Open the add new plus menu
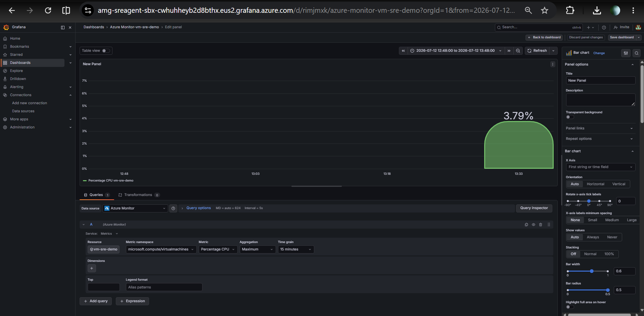 coord(590,28)
